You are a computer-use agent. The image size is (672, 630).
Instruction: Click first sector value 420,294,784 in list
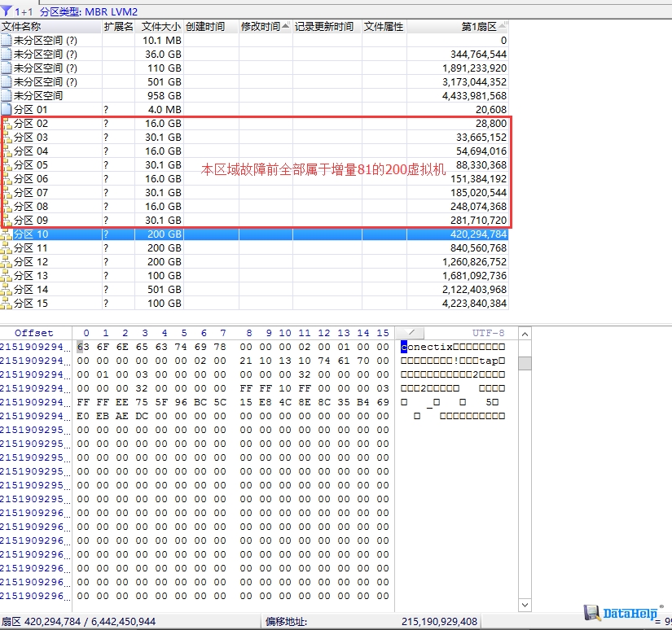pos(478,234)
